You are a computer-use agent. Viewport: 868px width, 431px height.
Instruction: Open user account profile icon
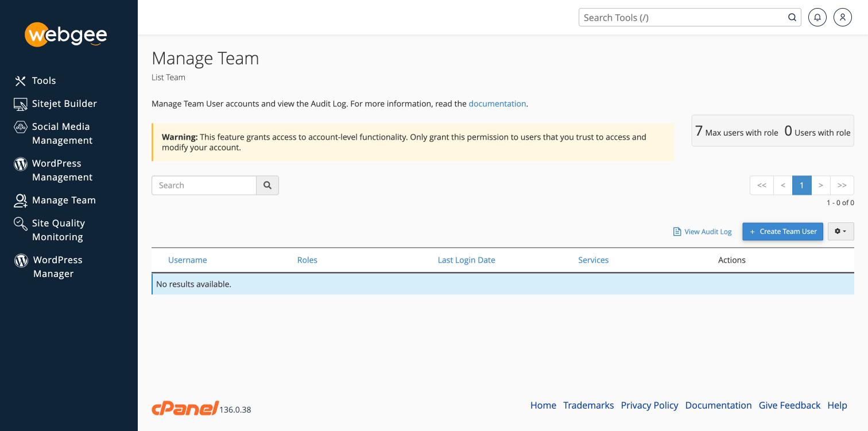pyautogui.click(x=843, y=17)
